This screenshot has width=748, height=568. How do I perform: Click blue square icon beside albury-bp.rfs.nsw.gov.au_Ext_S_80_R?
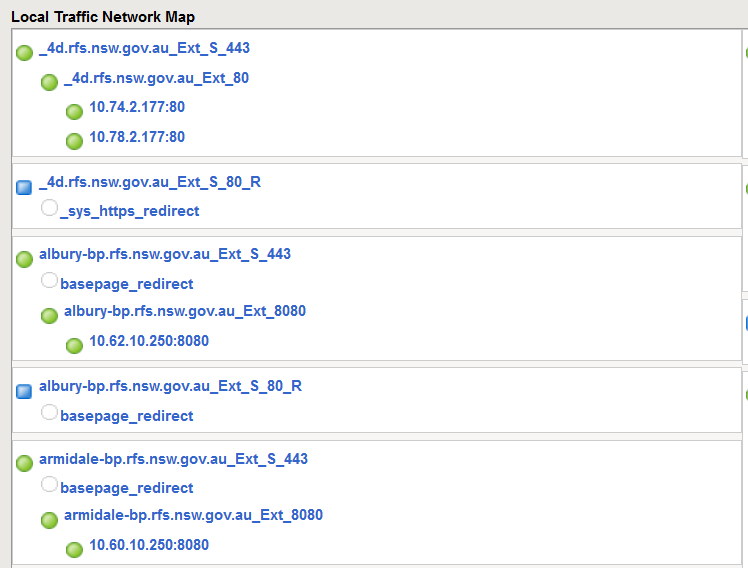[25, 391]
